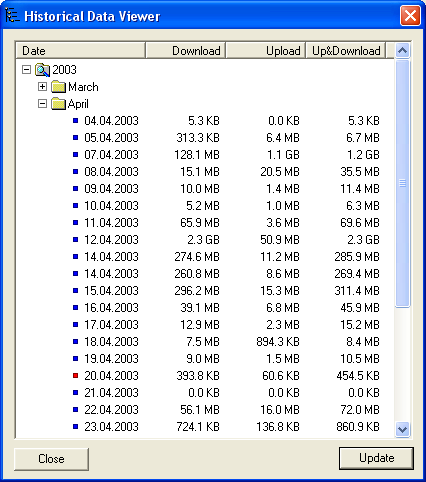
Task: Collapse the April month node
Action: pyautogui.click(x=42, y=104)
